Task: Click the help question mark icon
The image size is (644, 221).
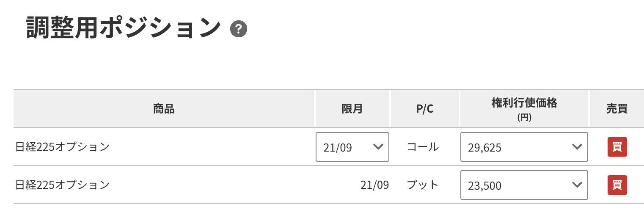Action: 239,29
